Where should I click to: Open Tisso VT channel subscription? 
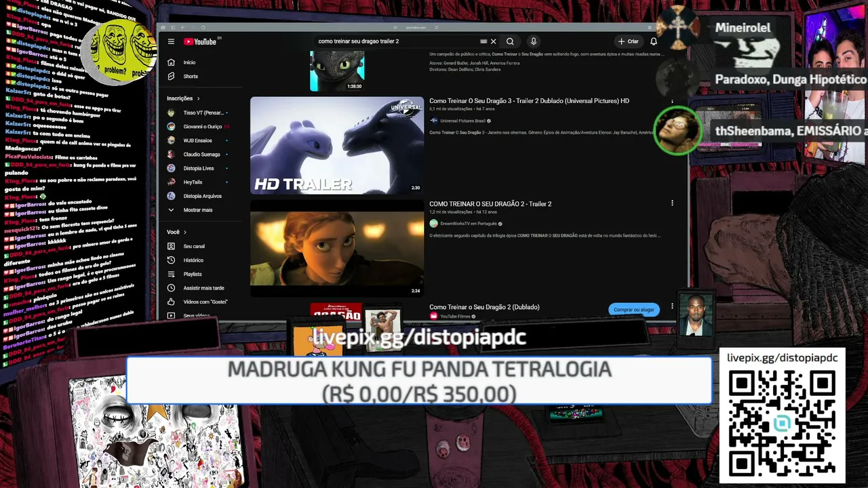point(203,113)
